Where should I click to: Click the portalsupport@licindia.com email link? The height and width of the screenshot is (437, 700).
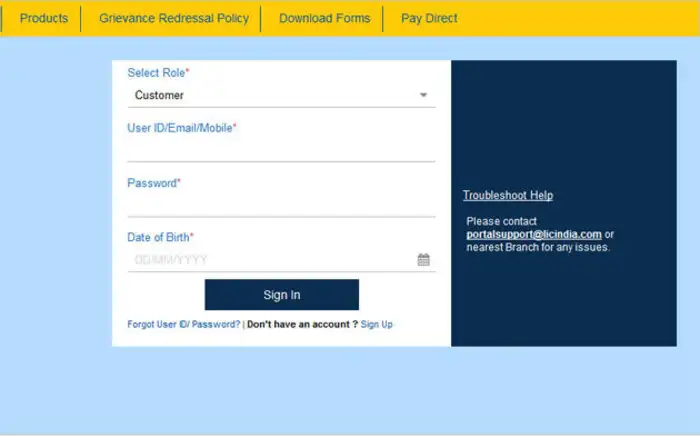point(534,234)
